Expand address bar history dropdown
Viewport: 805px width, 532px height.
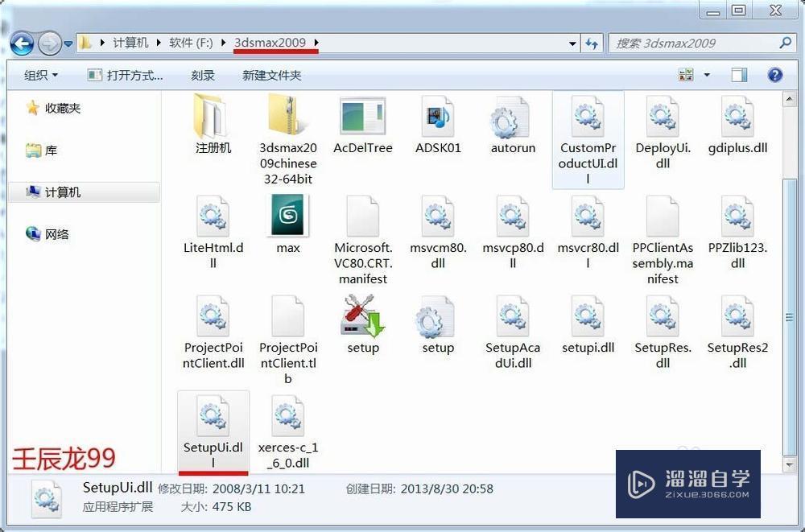pyautogui.click(x=572, y=43)
